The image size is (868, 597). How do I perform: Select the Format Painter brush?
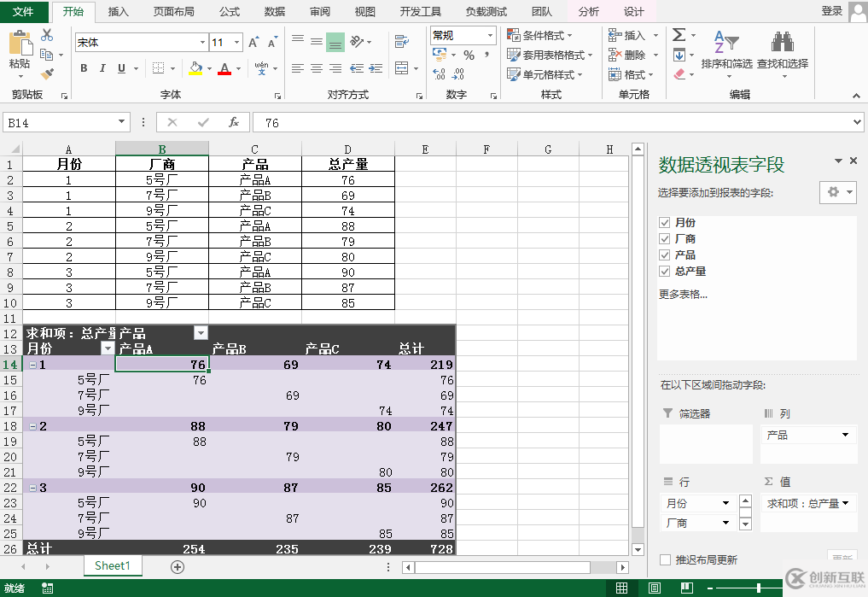tap(47, 73)
